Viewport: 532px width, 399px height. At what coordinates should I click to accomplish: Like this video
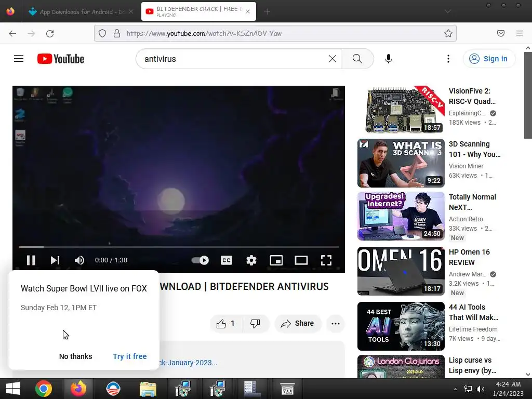point(226,323)
